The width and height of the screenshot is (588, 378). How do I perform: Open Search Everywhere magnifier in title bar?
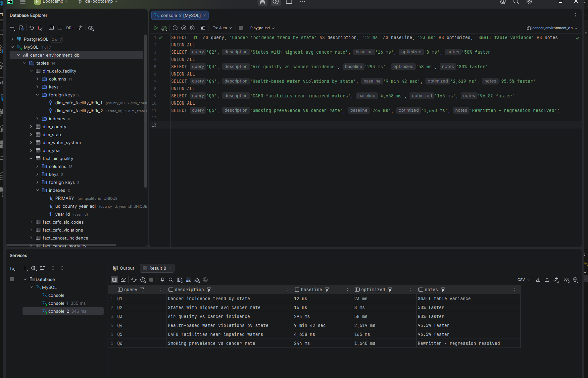point(516,2)
